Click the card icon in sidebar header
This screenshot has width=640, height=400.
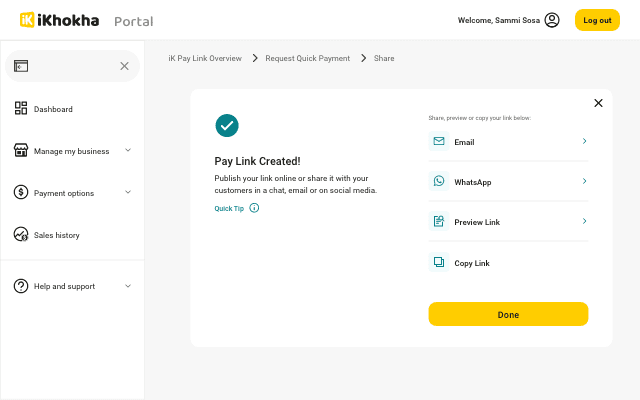point(21,66)
